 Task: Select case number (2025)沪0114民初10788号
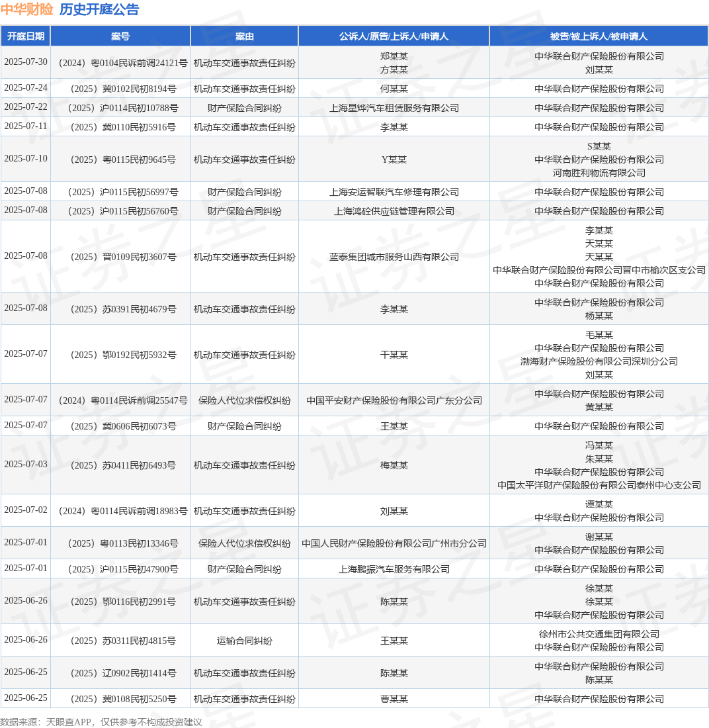pos(120,108)
